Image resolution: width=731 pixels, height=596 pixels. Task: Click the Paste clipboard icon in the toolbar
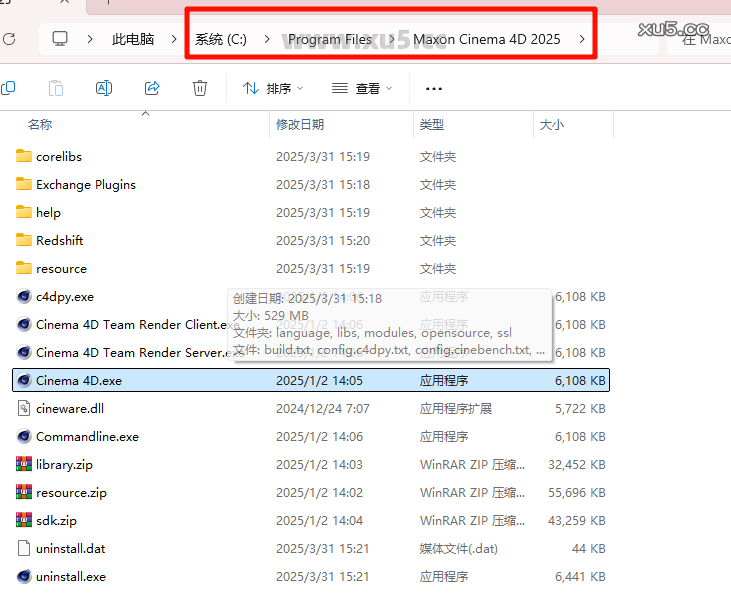(x=56, y=89)
